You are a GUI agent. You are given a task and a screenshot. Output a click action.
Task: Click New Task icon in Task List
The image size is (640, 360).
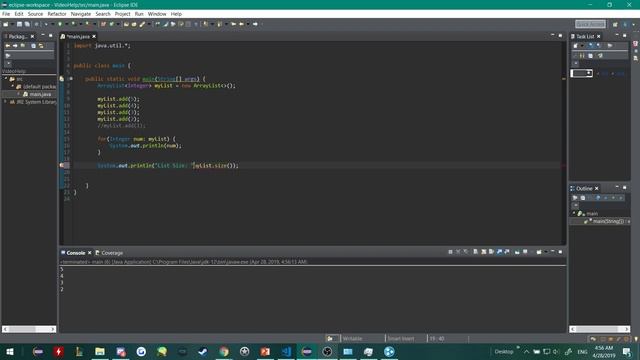click(576, 46)
